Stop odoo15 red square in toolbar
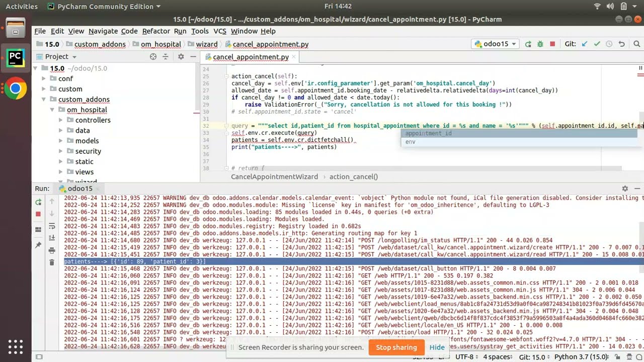This screenshot has width=644, height=362. coord(552,44)
